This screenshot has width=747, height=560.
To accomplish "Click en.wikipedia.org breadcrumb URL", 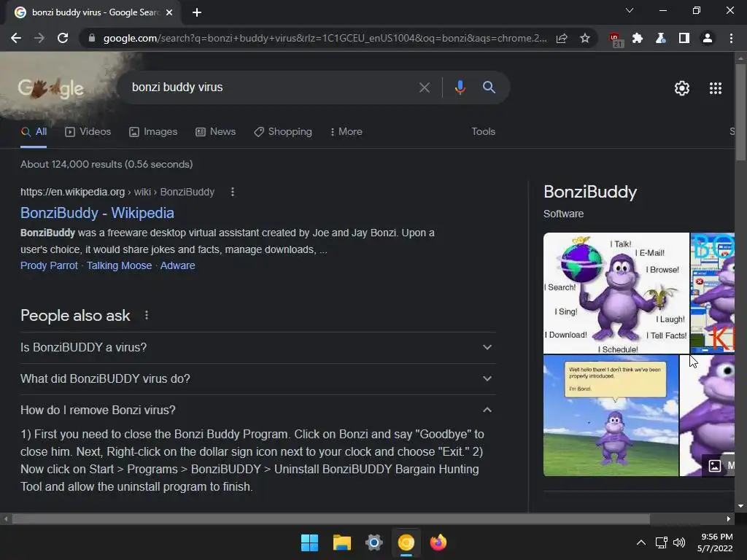I will pos(72,192).
